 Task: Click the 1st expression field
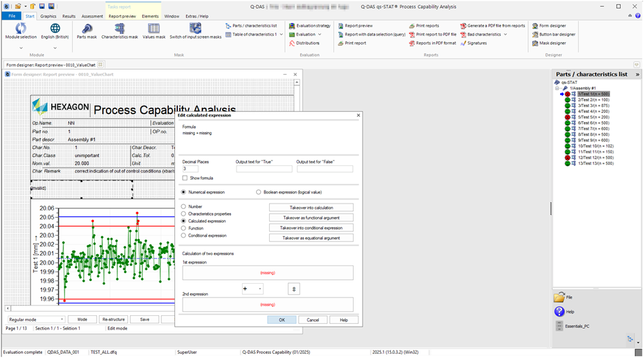click(x=268, y=273)
